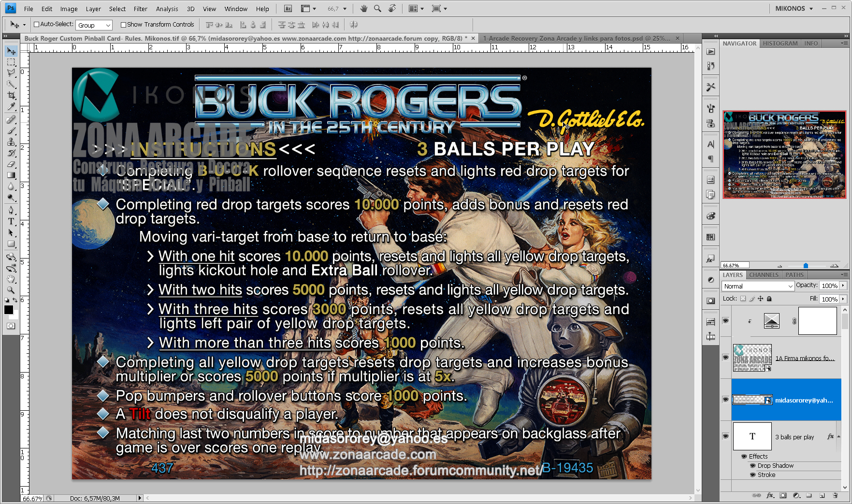Select the Clone Stamp tool

11,142
